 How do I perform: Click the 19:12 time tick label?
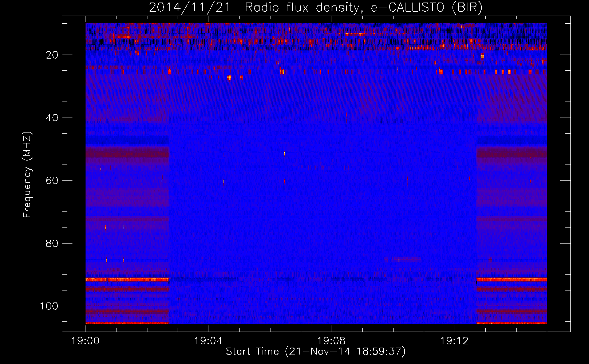click(x=454, y=341)
